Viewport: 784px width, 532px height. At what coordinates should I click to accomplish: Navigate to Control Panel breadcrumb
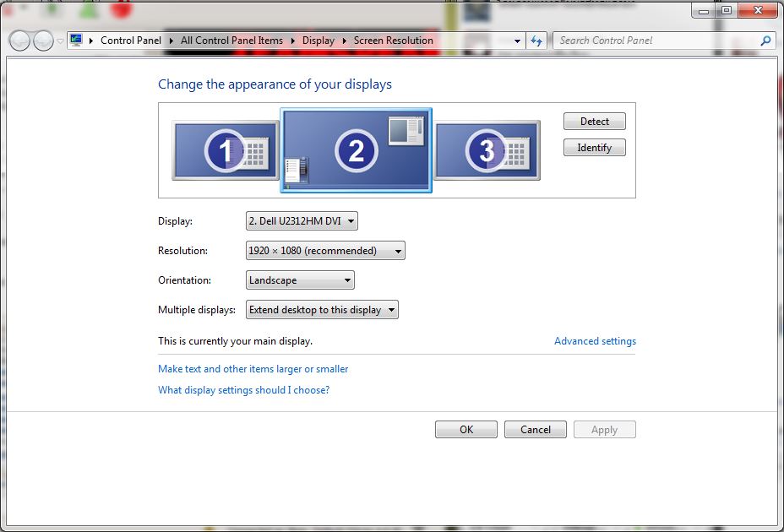click(131, 41)
